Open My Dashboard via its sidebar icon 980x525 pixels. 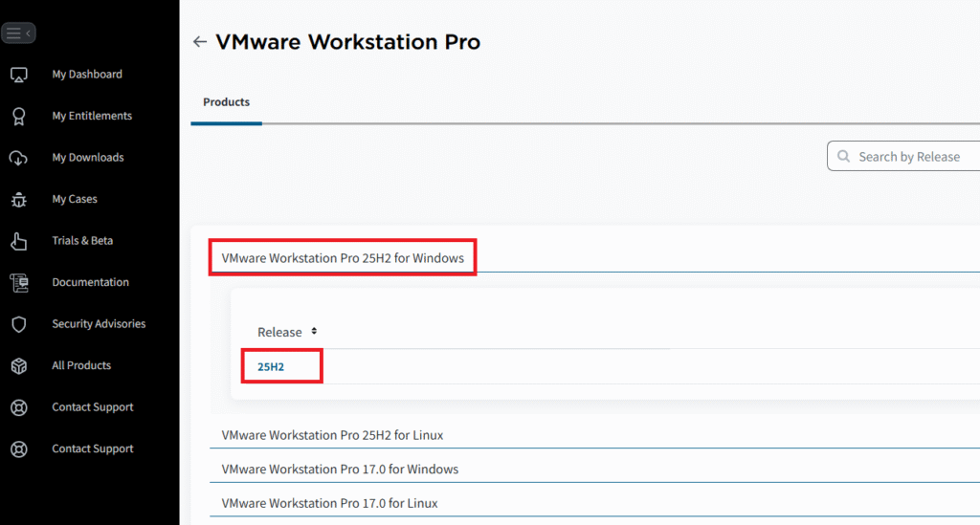[x=18, y=75]
